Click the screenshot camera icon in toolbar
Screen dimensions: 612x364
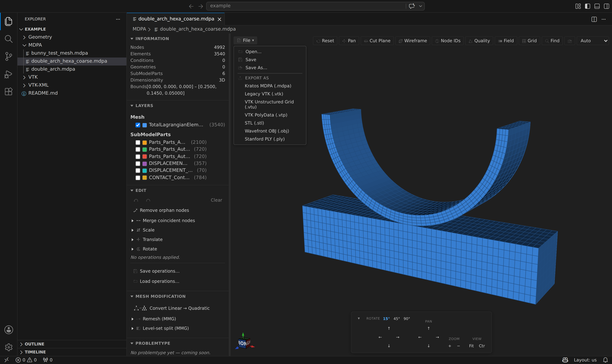click(570, 41)
